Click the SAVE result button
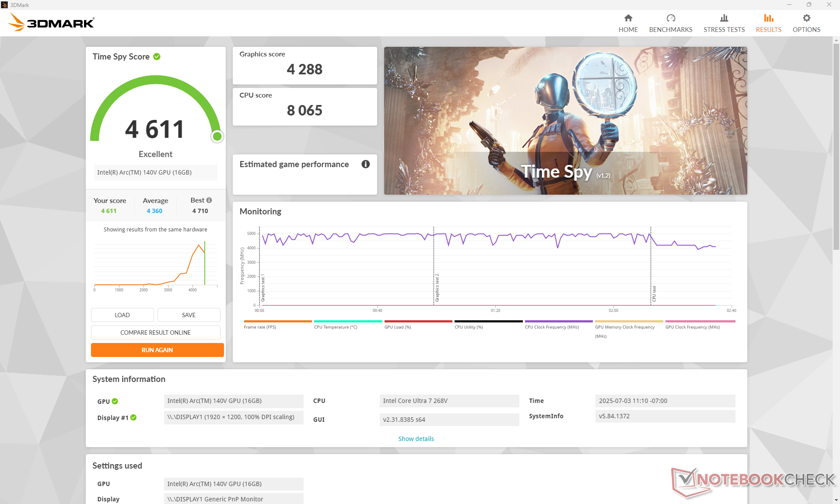Image resolution: width=840 pixels, height=504 pixels. pos(189,315)
